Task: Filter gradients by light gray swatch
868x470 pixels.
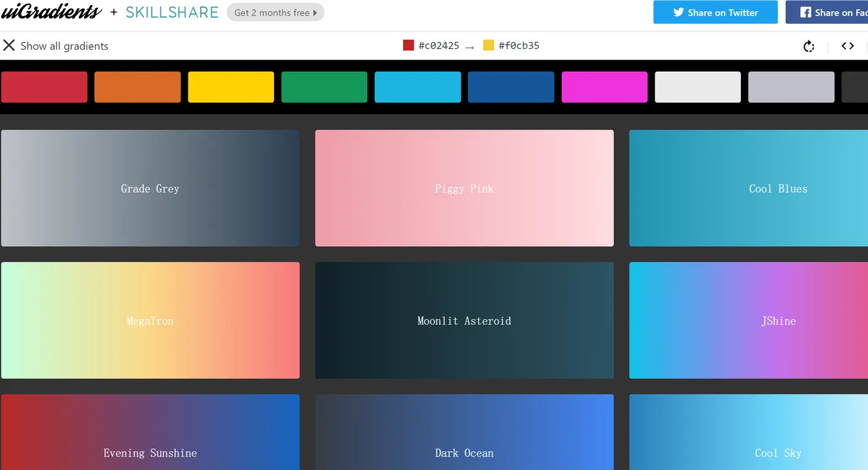Action: click(x=791, y=87)
